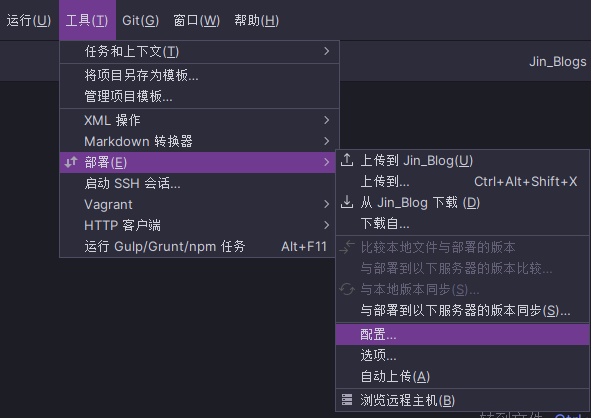Expand the 任务和上下文(T) submenu arrow
Image resolution: width=591 pixels, height=418 pixels.
pos(327,51)
